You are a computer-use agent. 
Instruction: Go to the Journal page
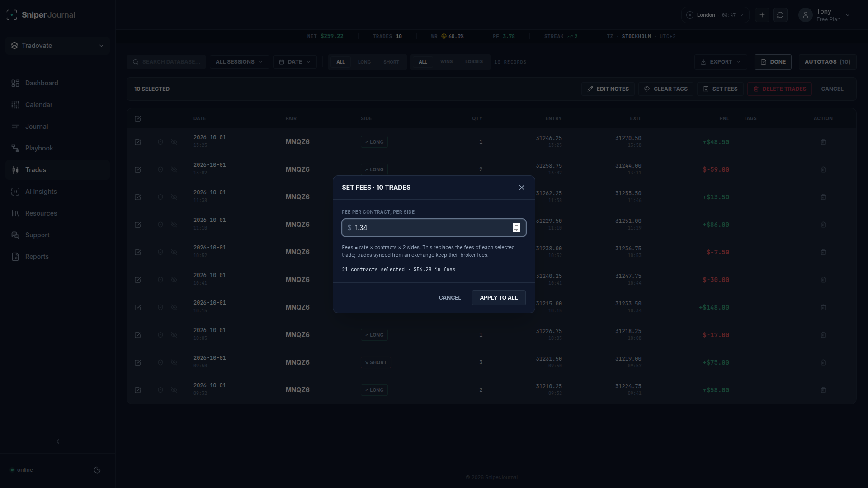pos(57,127)
